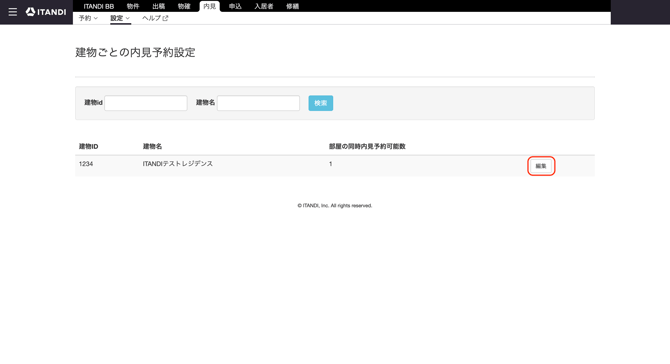Click the 建物ID column header

[88, 146]
